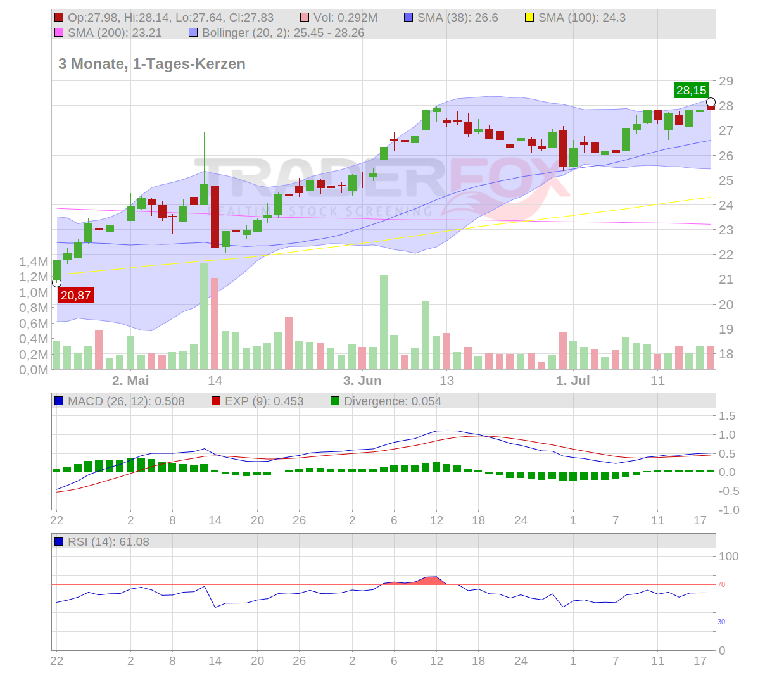The image size is (784, 673).
Task: Click the '13' date label under the price chart
Action: (446, 381)
